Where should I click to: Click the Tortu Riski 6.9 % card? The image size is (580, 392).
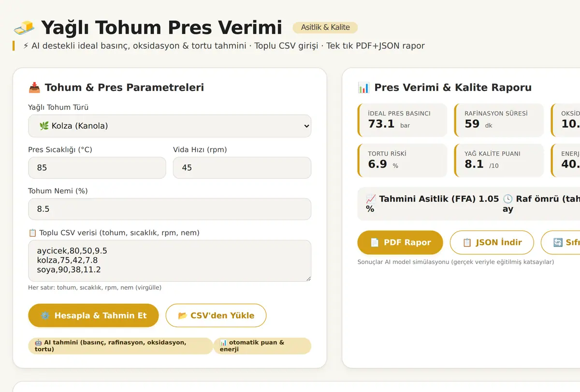tap(403, 160)
